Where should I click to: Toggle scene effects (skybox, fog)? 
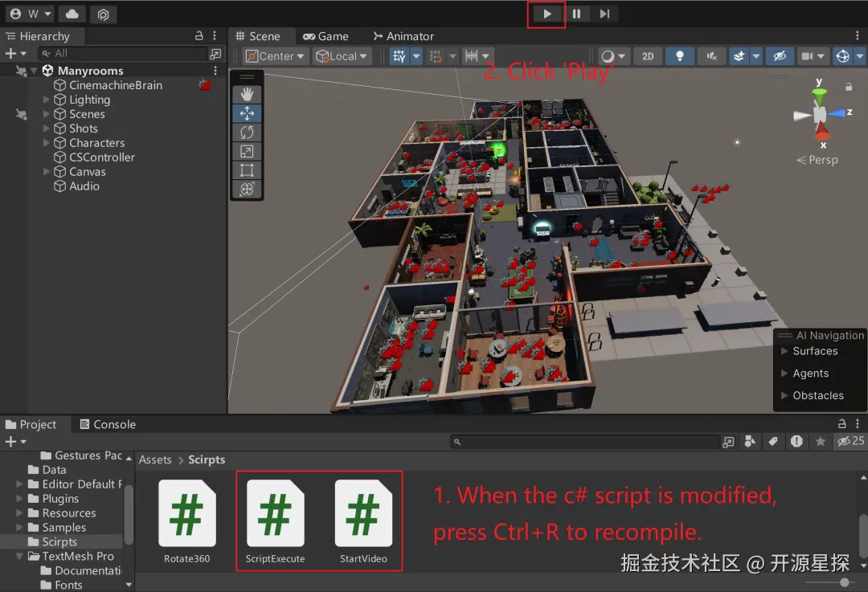tap(739, 56)
